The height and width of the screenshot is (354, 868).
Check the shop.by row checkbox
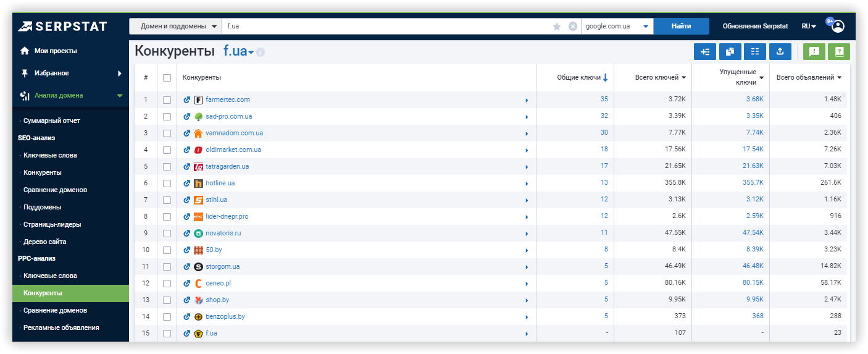pyautogui.click(x=167, y=300)
